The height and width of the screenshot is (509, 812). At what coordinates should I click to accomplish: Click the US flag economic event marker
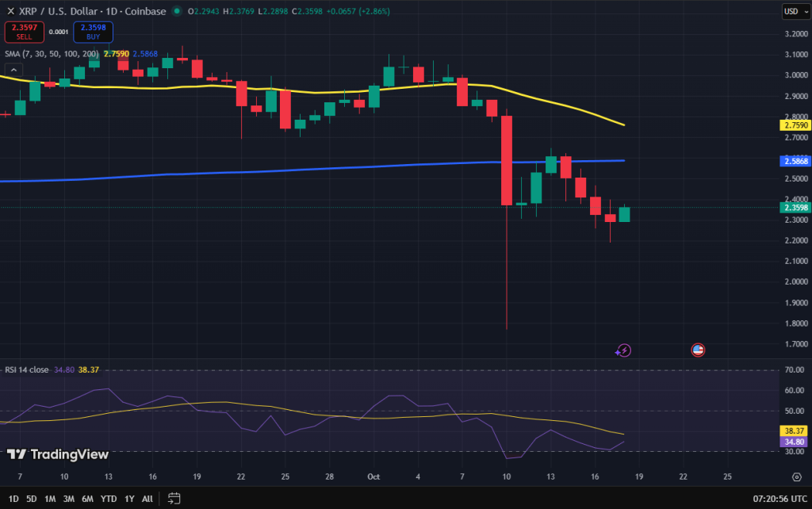point(698,350)
